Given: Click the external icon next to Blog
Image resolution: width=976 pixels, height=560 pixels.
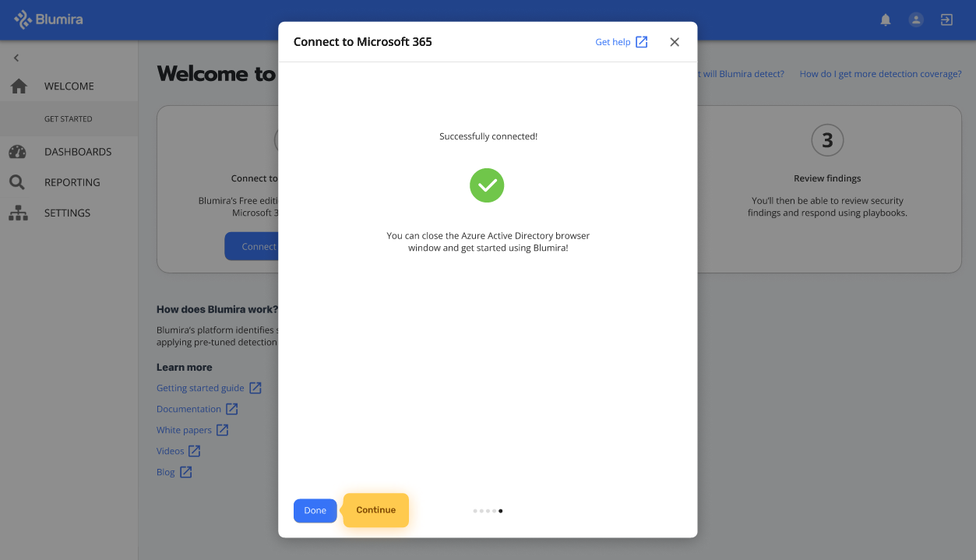Looking at the screenshot, I should click(186, 472).
